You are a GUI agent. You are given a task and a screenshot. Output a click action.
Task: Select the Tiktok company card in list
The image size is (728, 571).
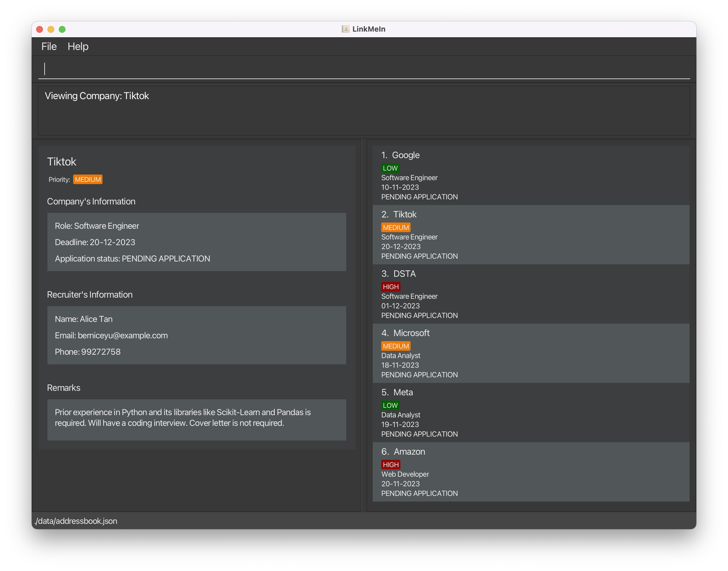(x=531, y=235)
